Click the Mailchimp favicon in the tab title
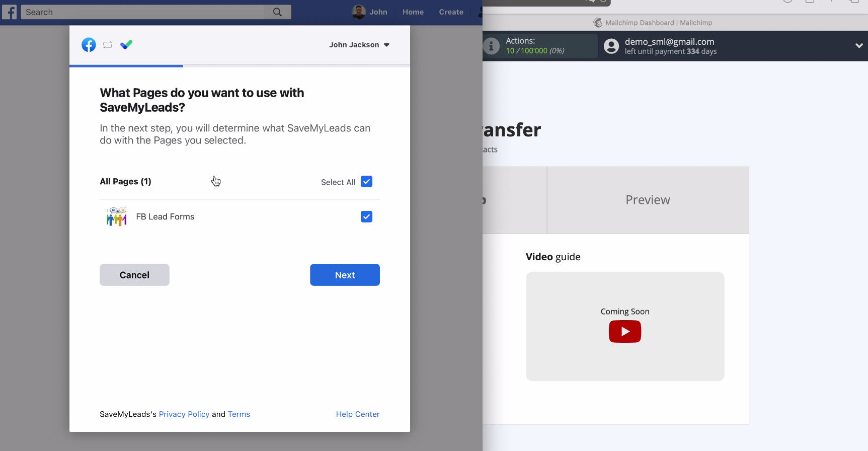 click(x=598, y=23)
